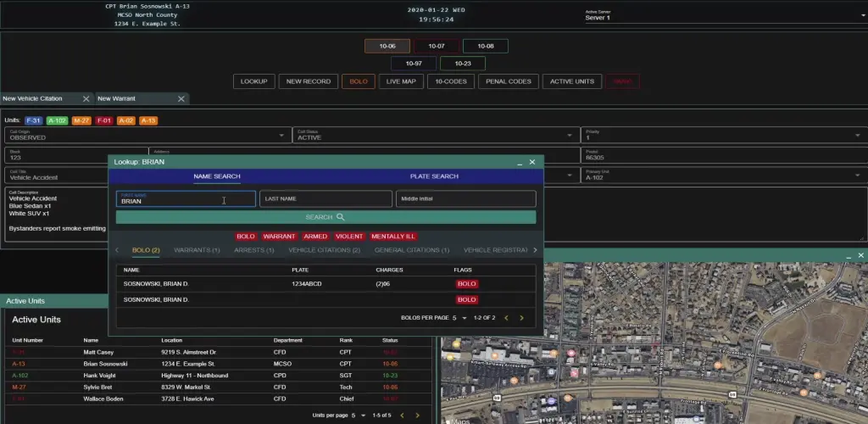
Task: Close the New Warrant tab
Action: point(181,98)
